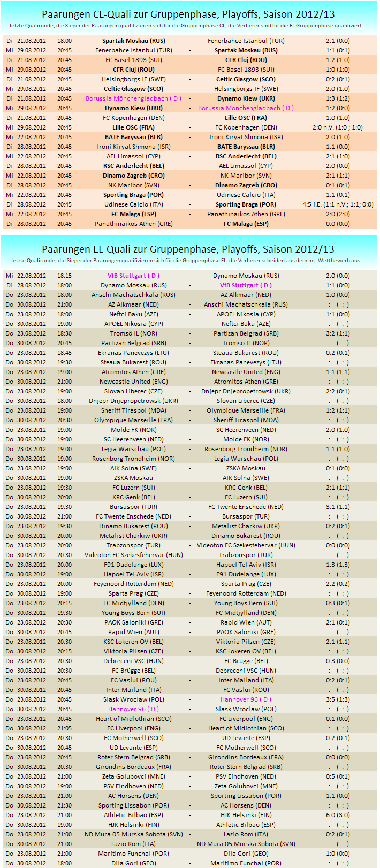The image size is (380, 868).
Task: Select home team "Sporting Lissabon (POR)" on 30.08.2012
Action: click(134, 805)
